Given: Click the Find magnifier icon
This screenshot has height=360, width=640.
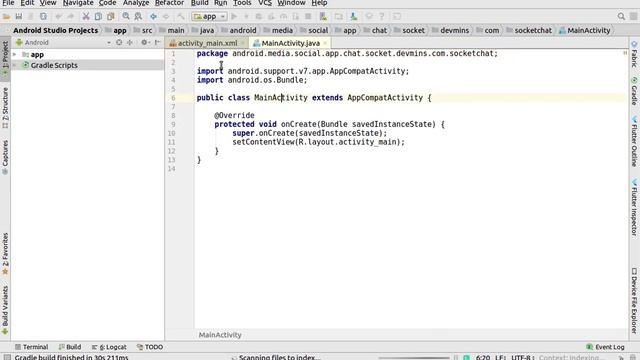Looking at the screenshot, I should pyautogui.click(x=126, y=17).
